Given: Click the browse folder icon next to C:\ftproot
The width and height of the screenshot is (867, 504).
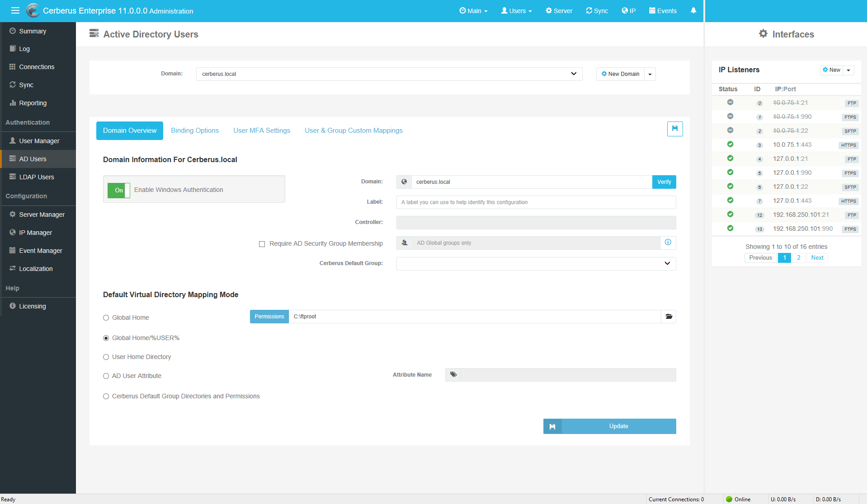Looking at the screenshot, I should [x=669, y=317].
